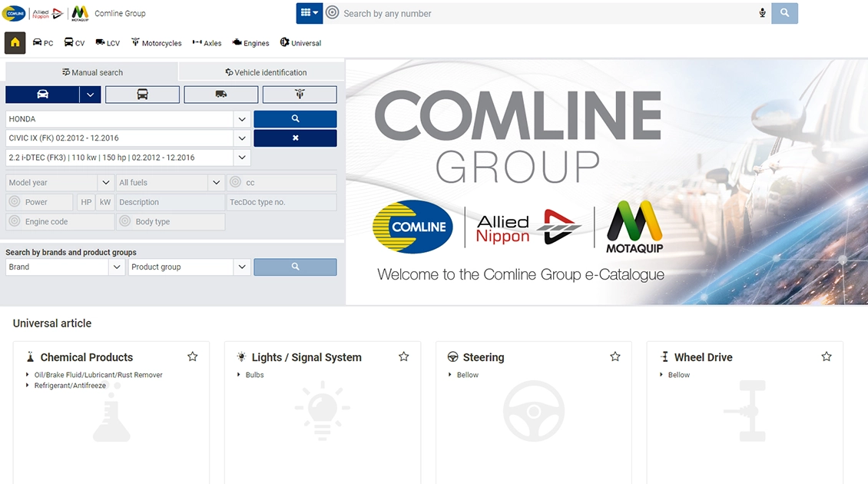The width and height of the screenshot is (868, 484).
Task: Click the brand search magnifier button
Action: click(295, 267)
